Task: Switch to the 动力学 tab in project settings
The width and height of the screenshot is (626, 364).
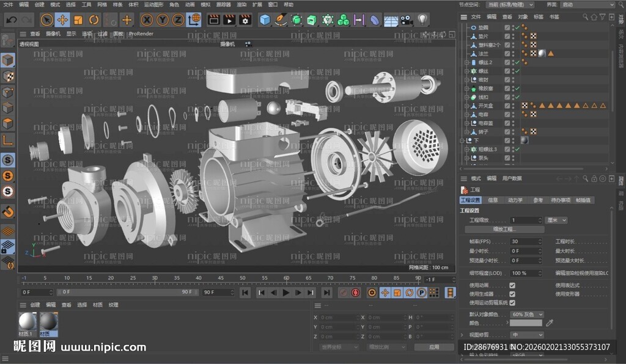Action: point(517,200)
